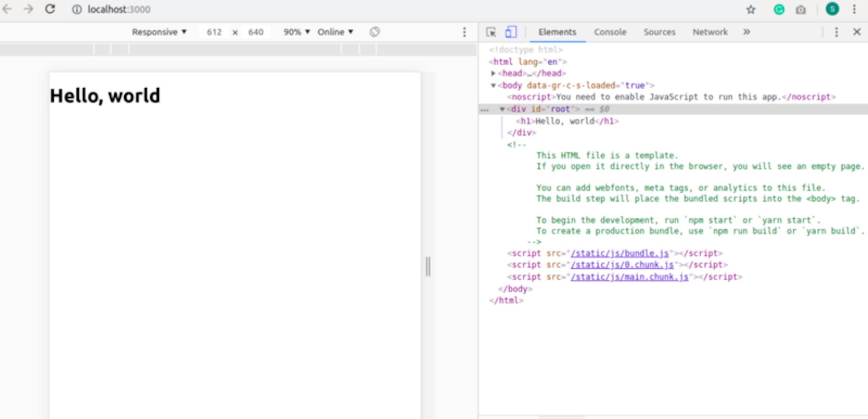Click the localhost:3000 address bar
This screenshot has width=868, height=419.
[118, 9]
